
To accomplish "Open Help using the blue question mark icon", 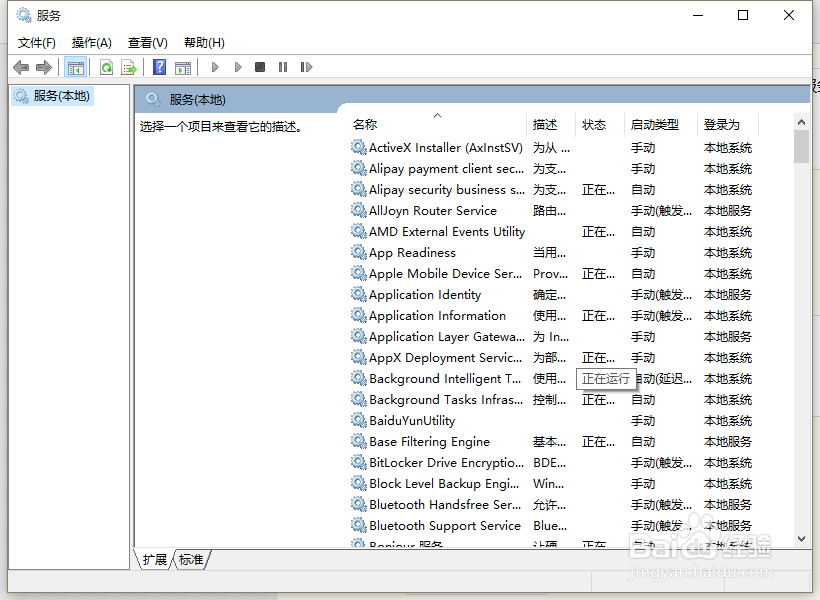I will click(159, 66).
